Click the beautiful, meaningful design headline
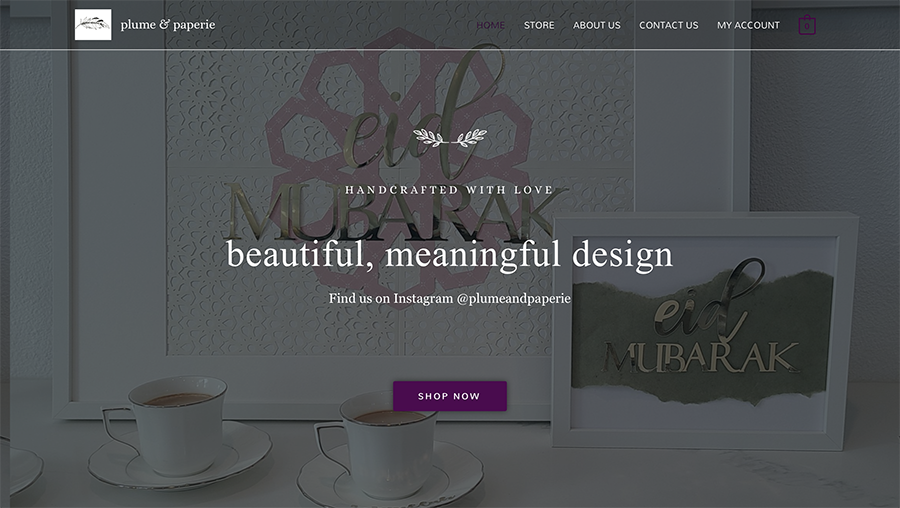The width and height of the screenshot is (900, 508). coord(449,254)
